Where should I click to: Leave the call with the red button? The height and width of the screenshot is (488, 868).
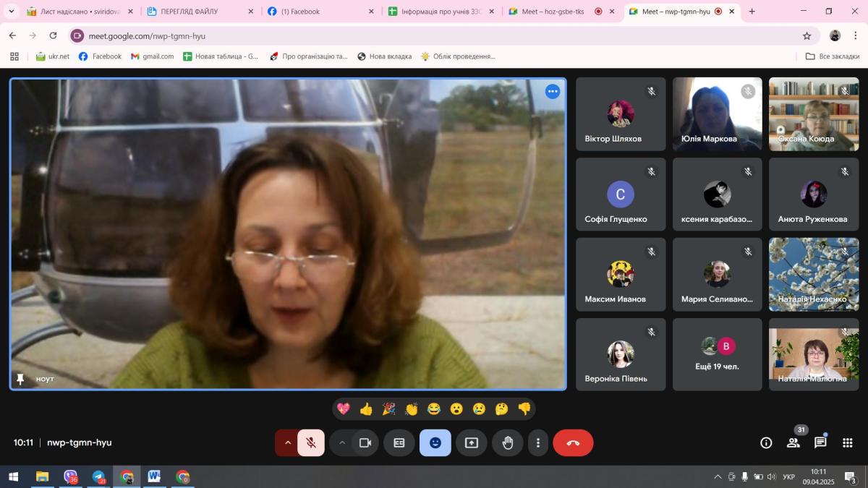pyautogui.click(x=573, y=443)
